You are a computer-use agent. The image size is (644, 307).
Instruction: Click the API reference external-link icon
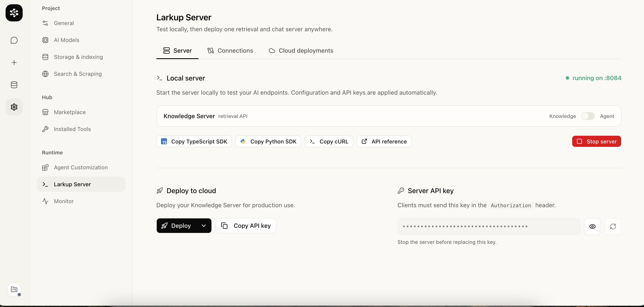pos(364,142)
